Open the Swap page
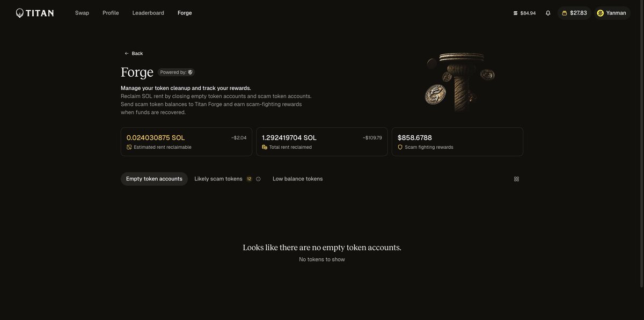The image size is (644, 320). click(x=82, y=13)
